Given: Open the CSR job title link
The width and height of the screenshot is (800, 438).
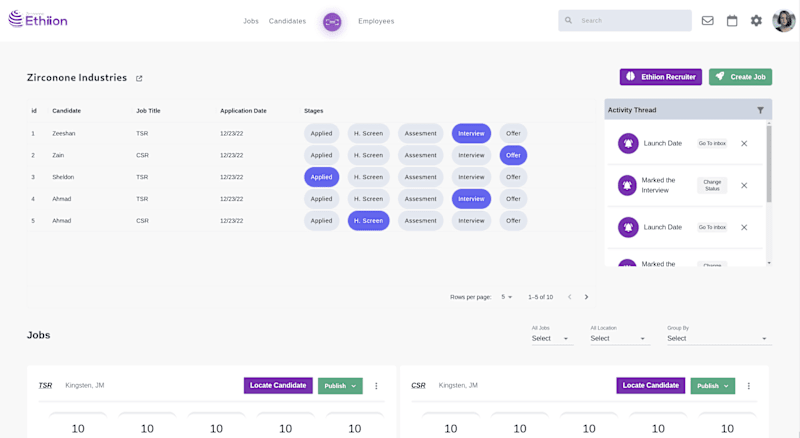Looking at the screenshot, I should point(418,385).
